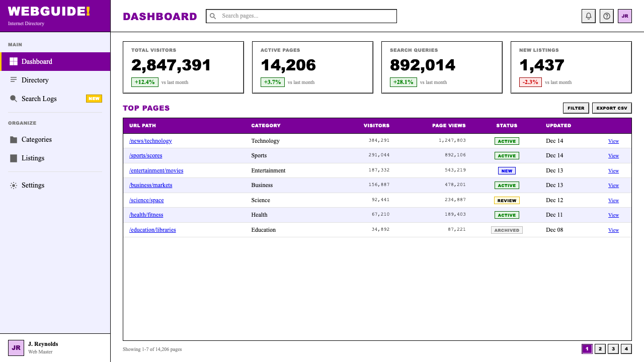Open the /business/markets link
The image size is (644, 362).
[x=150, y=185]
